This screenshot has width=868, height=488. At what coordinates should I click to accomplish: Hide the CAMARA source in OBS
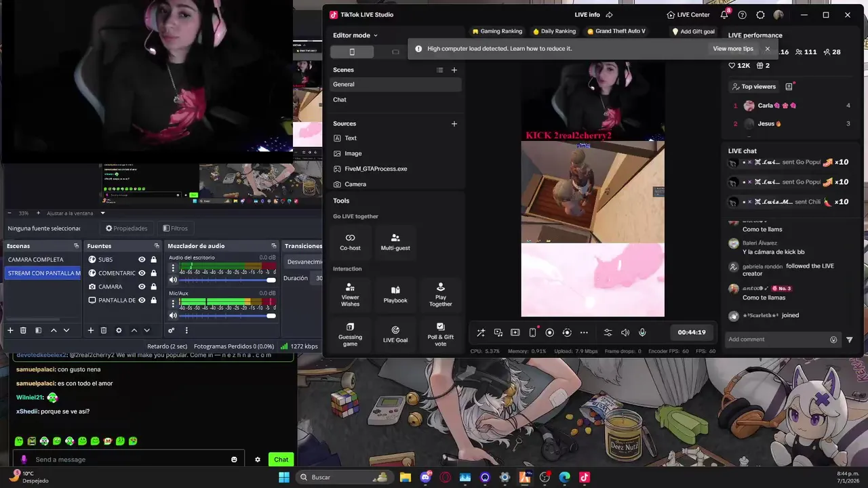[142, 287]
